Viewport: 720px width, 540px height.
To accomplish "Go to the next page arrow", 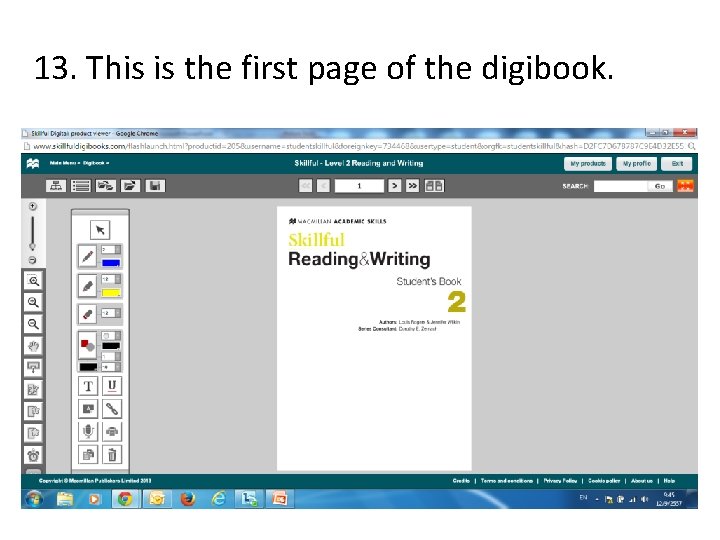I will coord(394,186).
